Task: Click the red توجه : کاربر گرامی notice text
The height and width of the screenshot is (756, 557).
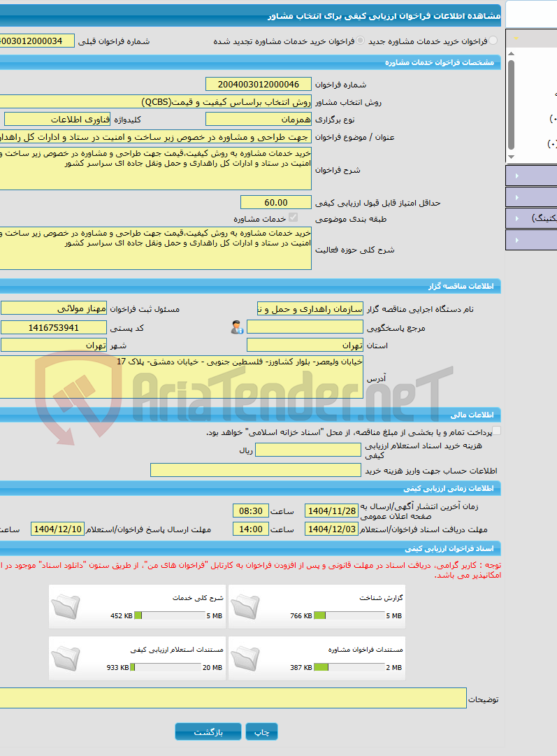Action: click(251, 570)
